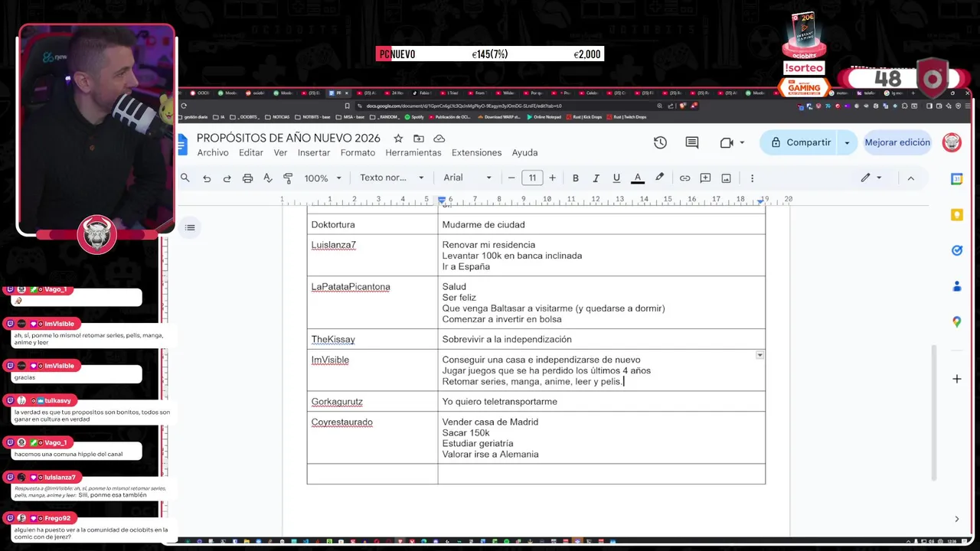Click the 'Mudarme de ciudad' cell
Image resolution: width=980 pixels, height=551 pixels.
click(x=602, y=224)
